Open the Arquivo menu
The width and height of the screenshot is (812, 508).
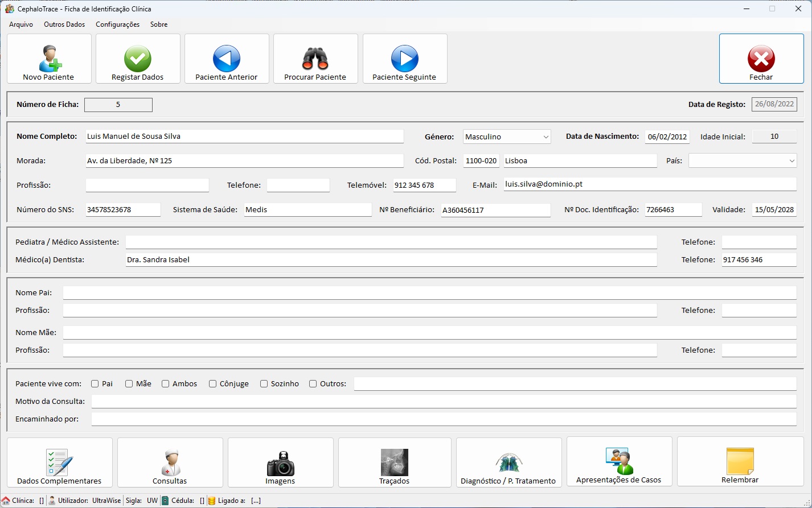point(21,24)
